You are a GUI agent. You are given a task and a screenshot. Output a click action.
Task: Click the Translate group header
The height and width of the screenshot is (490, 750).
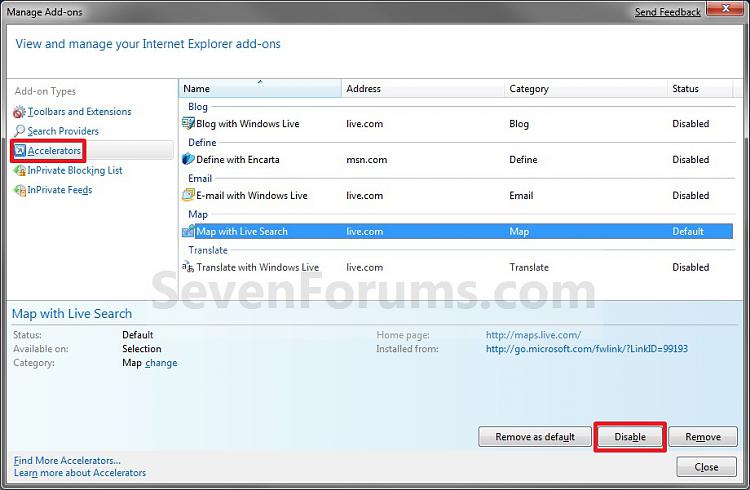(208, 250)
